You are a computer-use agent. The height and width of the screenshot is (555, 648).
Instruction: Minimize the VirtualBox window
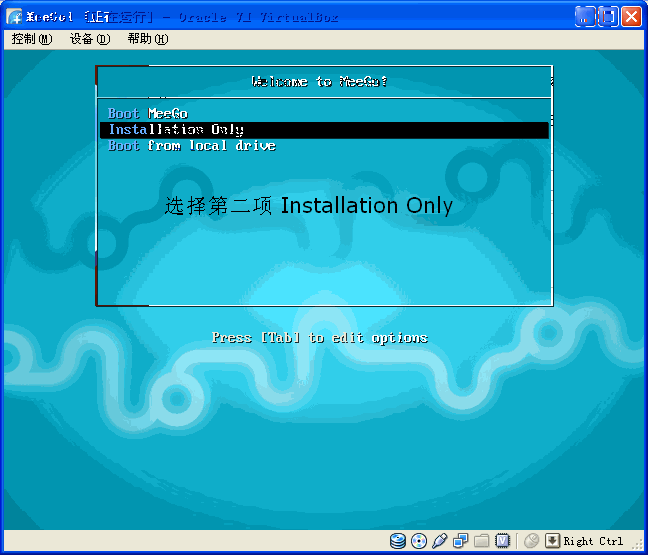click(x=585, y=17)
